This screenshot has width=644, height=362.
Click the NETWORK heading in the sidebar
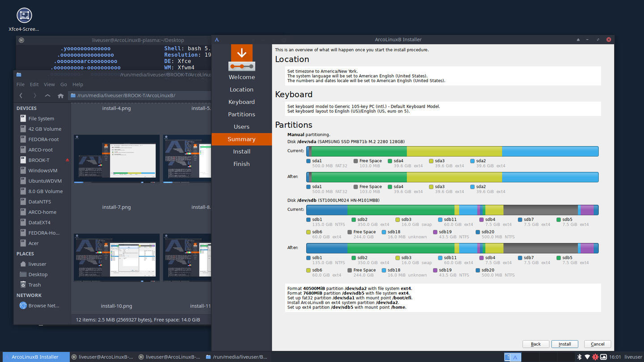coord(29,295)
